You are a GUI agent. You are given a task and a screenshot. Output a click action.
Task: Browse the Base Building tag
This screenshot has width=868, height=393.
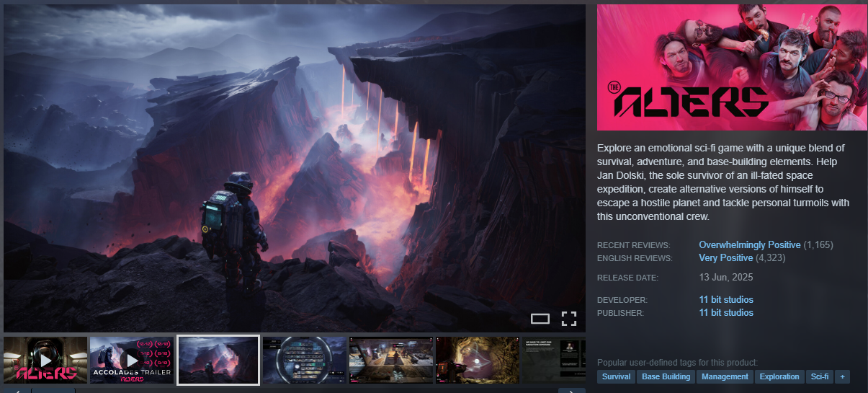[x=666, y=376]
